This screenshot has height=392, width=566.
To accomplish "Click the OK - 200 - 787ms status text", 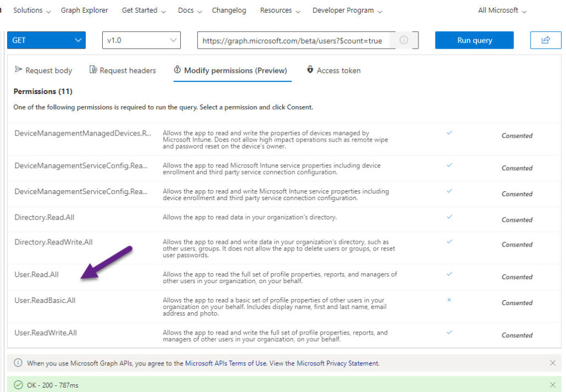I will (x=53, y=385).
